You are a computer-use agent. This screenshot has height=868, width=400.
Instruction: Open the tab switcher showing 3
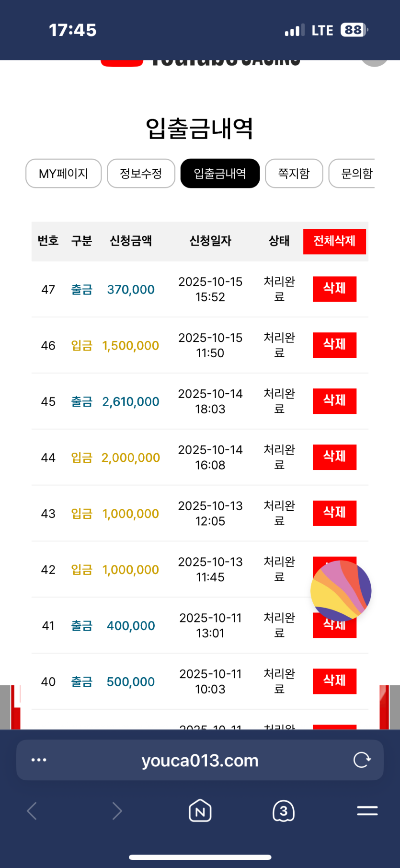pyautogui.click(x=284, y=811)
